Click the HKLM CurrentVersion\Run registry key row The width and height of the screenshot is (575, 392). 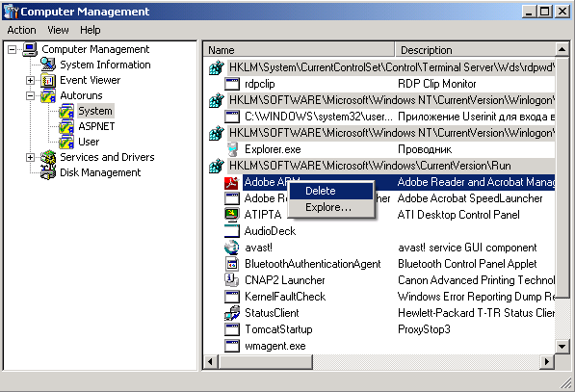(391, 166)
